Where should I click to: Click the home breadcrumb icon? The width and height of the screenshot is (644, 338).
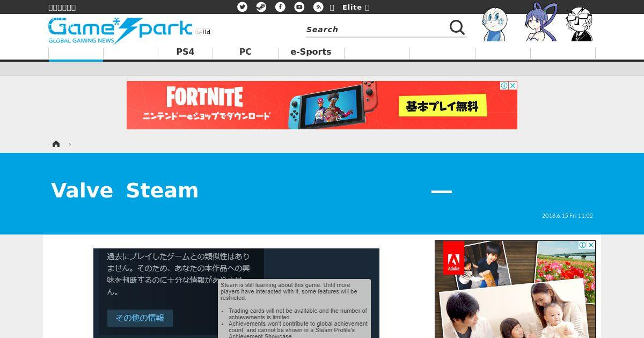(56, 144)
